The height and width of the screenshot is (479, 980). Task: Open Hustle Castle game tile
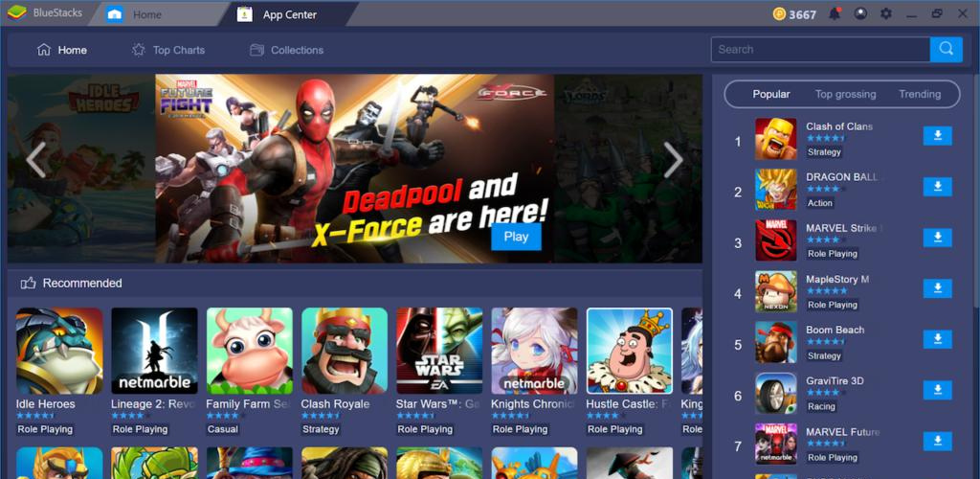630,351
